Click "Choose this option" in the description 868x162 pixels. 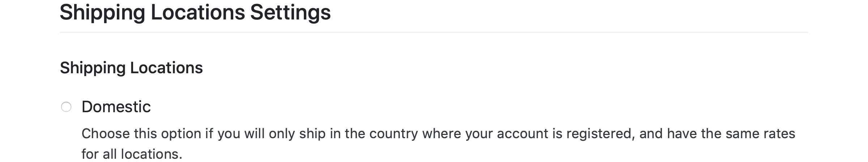[141, 134]
